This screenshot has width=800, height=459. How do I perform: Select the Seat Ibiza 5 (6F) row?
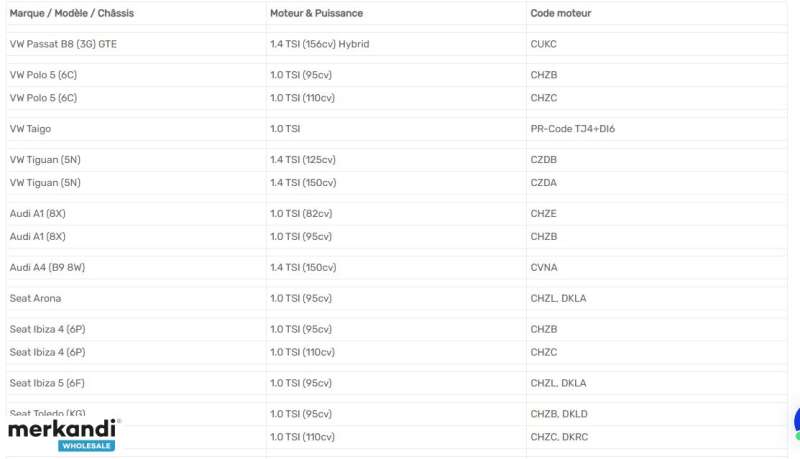tap(397, 383)
